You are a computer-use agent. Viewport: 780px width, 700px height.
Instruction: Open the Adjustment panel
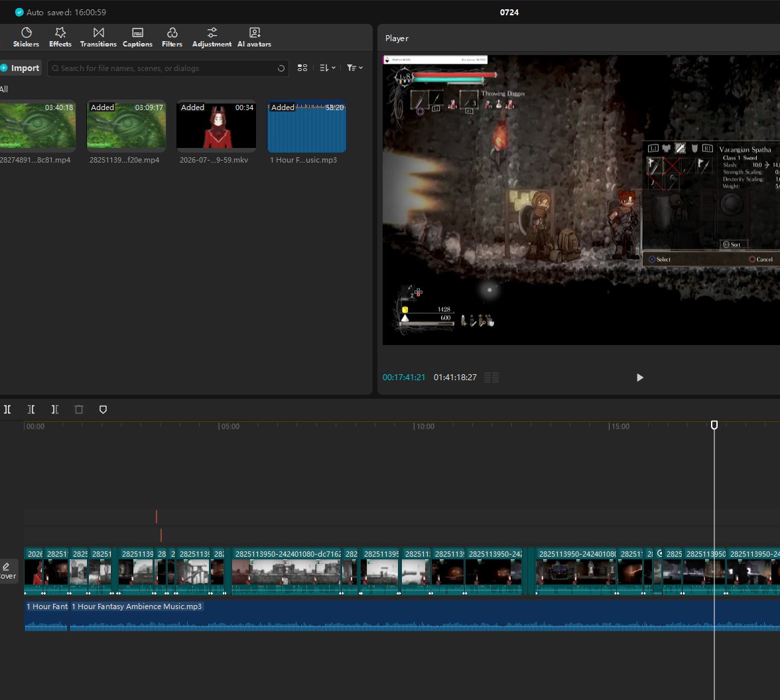click(212, 38)
